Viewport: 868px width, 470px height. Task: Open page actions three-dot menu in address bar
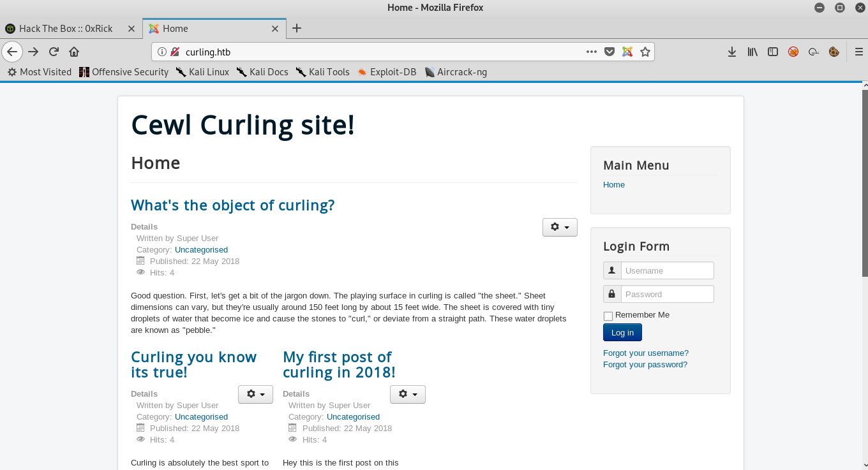[591, 52]
